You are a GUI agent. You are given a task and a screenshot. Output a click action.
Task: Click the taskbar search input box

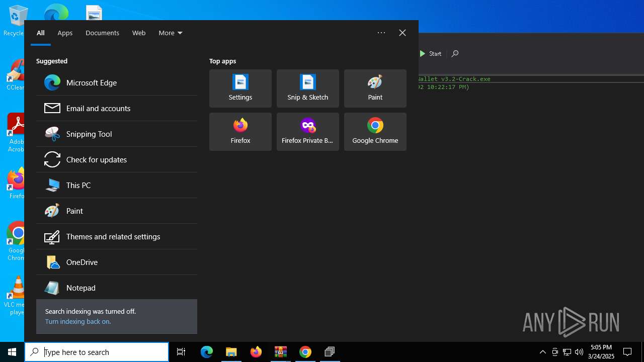[x=97, y=352]
